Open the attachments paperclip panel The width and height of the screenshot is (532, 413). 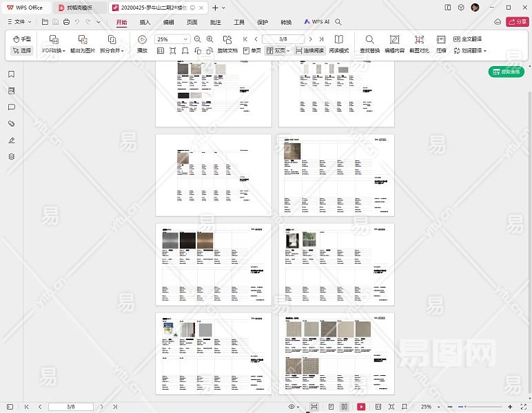[x=11, y=124]
